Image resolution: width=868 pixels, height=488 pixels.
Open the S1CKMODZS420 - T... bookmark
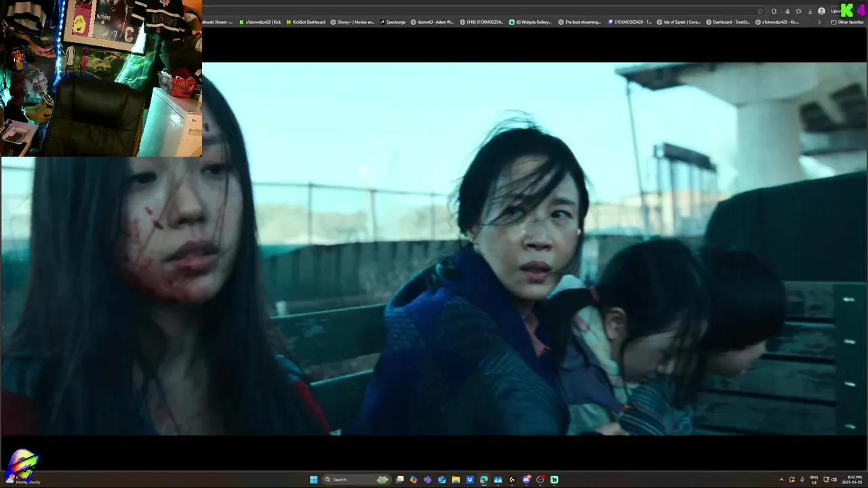[x=630, y=22]
